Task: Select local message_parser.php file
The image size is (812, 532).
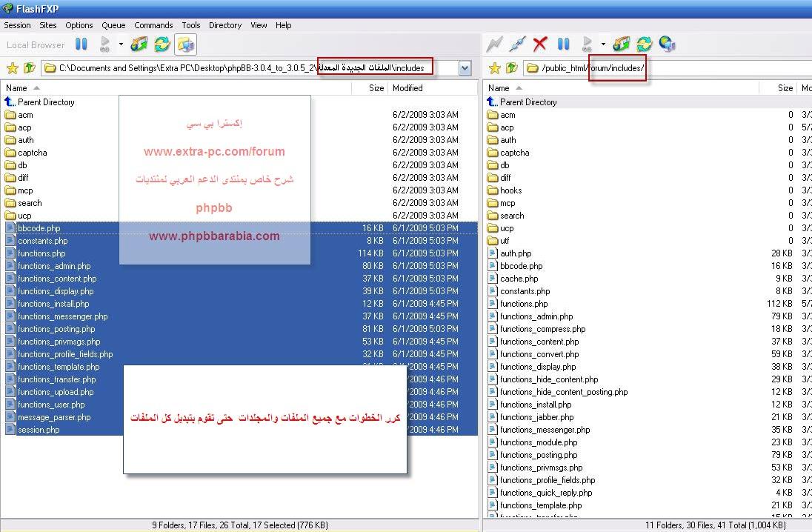Action: tap(54, 417)
